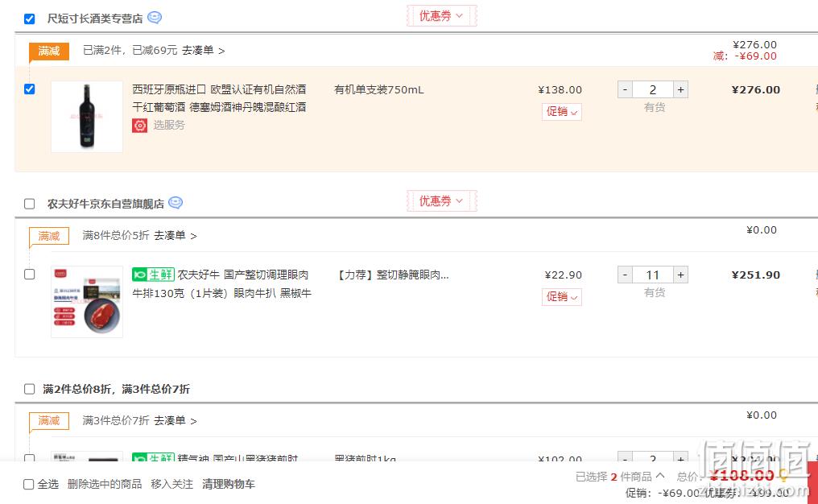Open 去凑单 link next to 已减69元
The height and width of the screenshot is (504, 818).
[203, 51]
